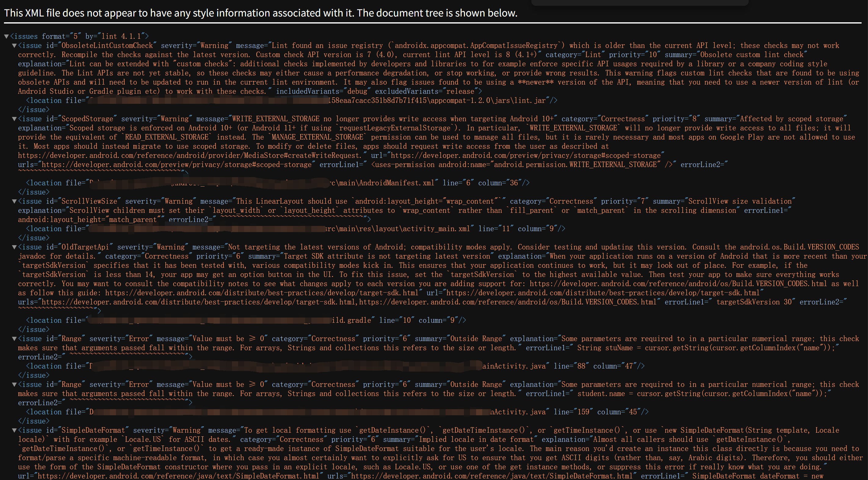
Task: Collapse the ObsoleteLintCustomCheck issue node
Action: pos(14,45)
